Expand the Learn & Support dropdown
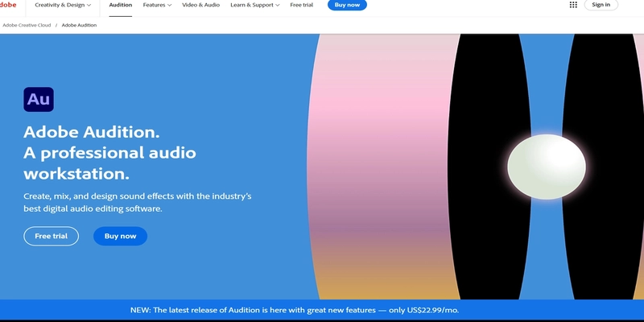The image size is (644, 322). pos(254,5)
